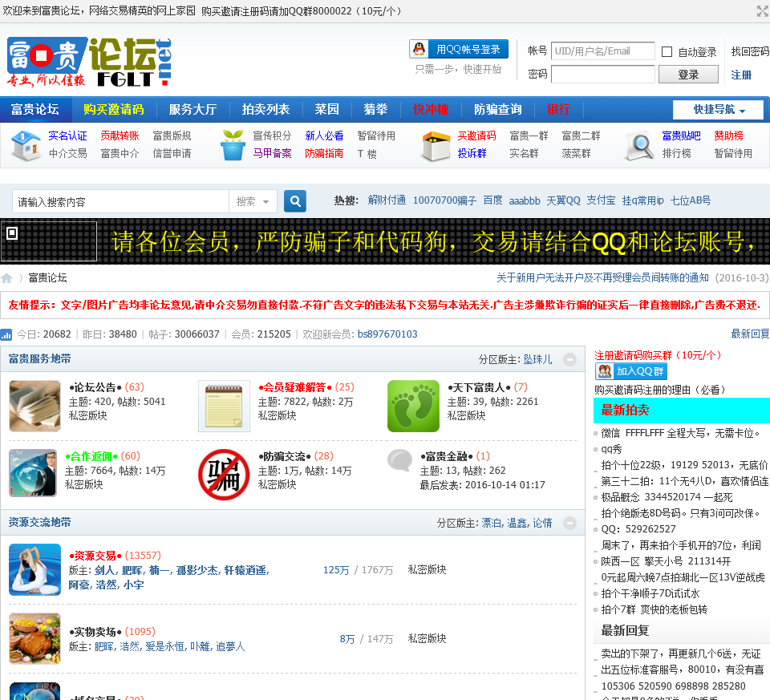The height and width of the screenshot is (700, 770).
Task: Click the potted plant icon beside 宣传积分
Action: (x=233, y=145)
